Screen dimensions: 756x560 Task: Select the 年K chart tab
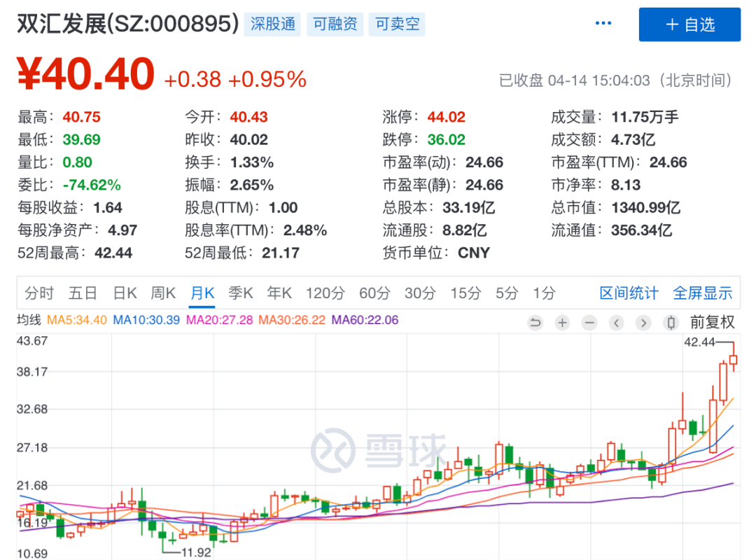[x=279, y=293]
